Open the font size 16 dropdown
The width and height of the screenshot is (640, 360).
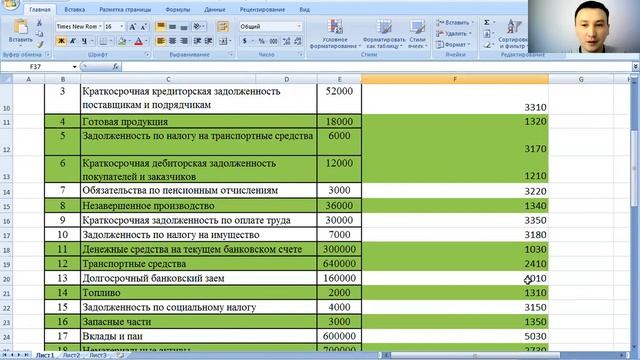tap(122, 27)
